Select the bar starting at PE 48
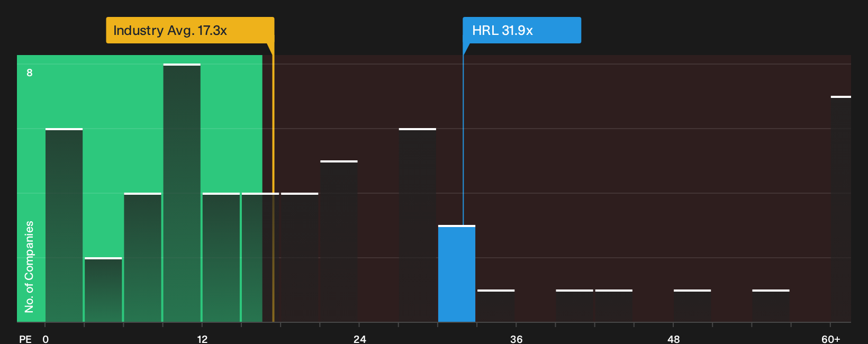This screenshot has width=868, height=344. point(692,306)
